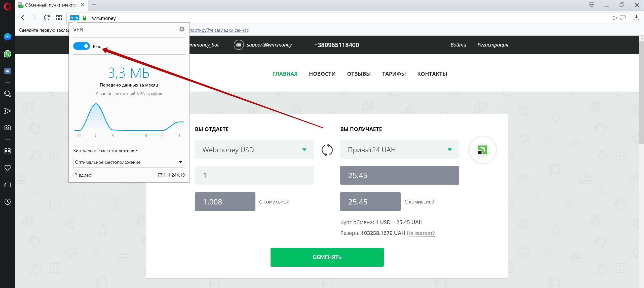The image size is (644, 288).
Task: Click 1.008 with commission field
Action: point(225,202)
